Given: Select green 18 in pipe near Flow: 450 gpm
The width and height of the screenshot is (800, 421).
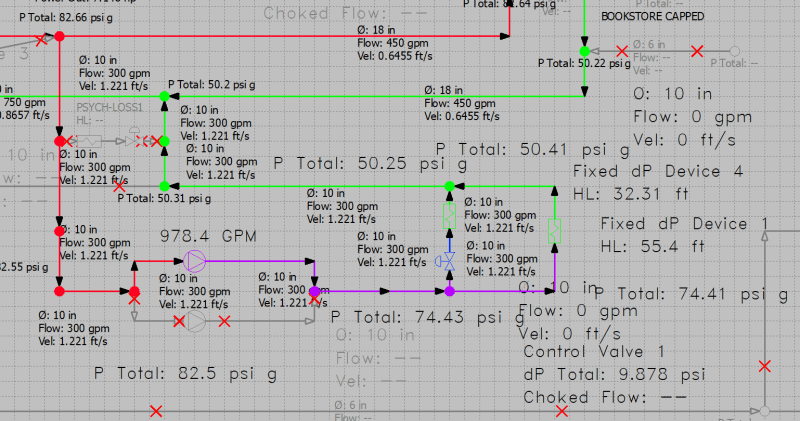Looking at the screenshot, I should [x=378, y=96].
